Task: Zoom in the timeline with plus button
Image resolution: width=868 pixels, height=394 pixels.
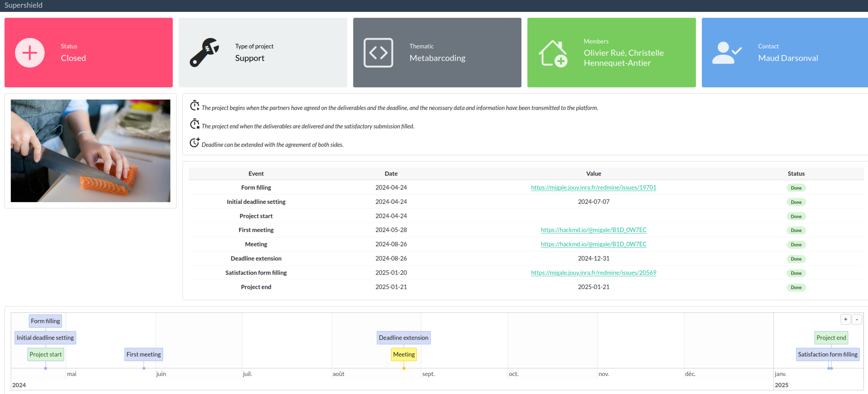Action: coord(845,319)
